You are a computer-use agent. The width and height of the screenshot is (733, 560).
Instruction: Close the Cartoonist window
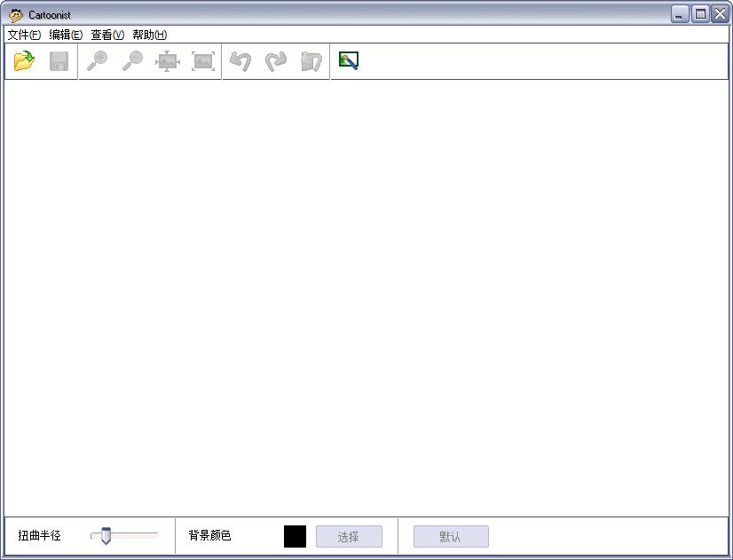click(x=721, y=14)
